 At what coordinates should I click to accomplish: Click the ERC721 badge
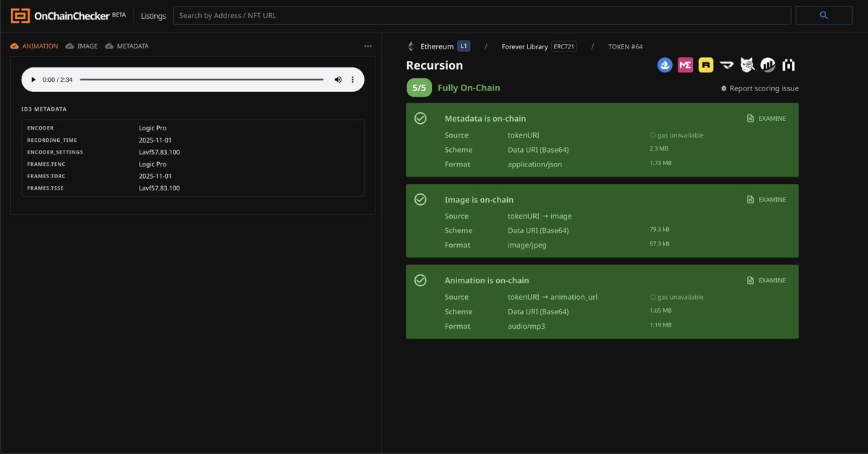click(x=564, y=46)
